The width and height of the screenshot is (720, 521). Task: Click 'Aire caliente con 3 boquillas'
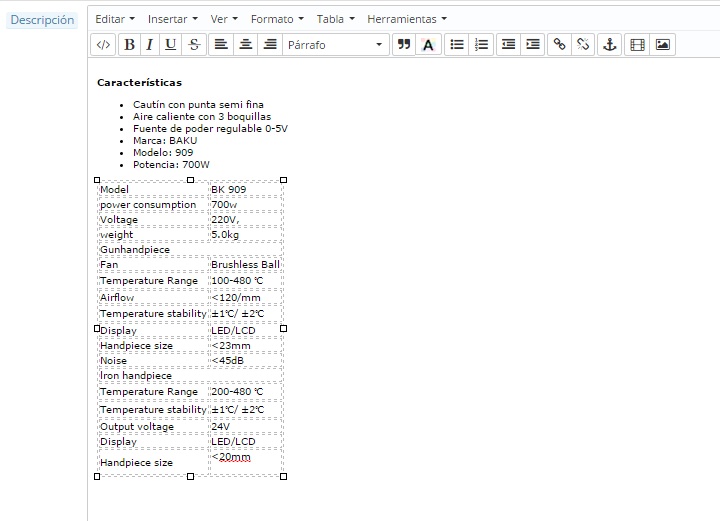point(202,117)
